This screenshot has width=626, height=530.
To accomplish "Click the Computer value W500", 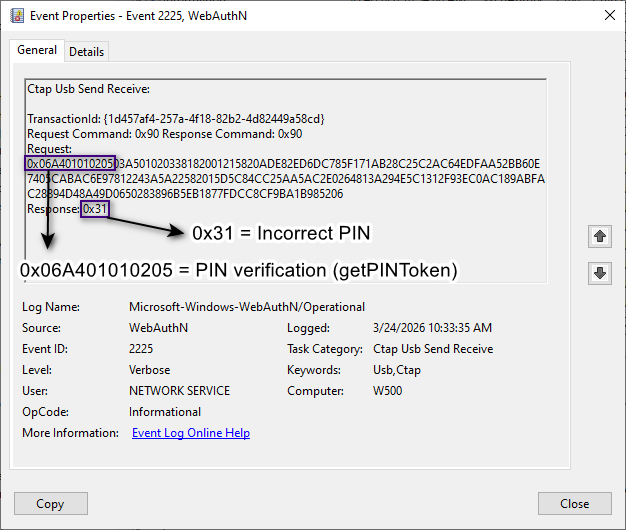I will [x=387, y=391].
